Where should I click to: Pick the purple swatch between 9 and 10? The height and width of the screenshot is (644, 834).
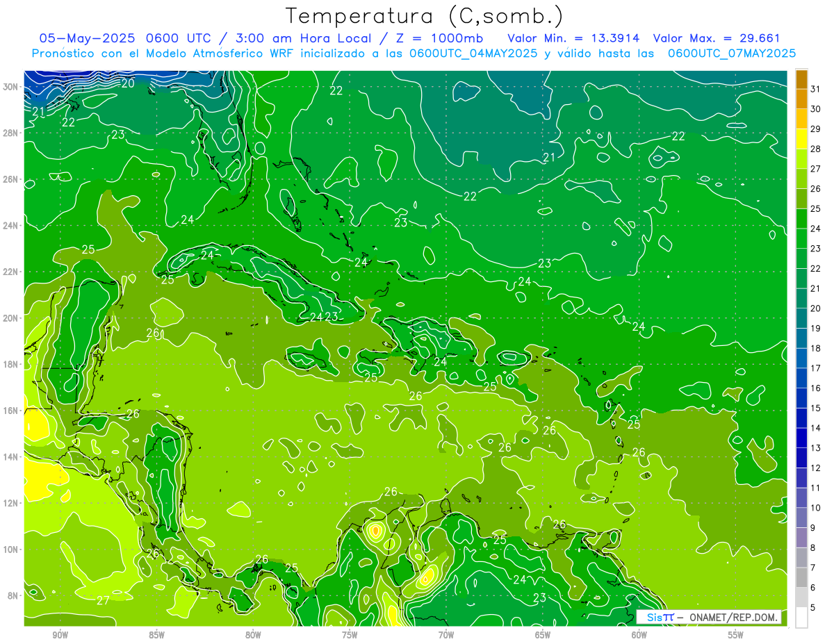coord(801,518)
